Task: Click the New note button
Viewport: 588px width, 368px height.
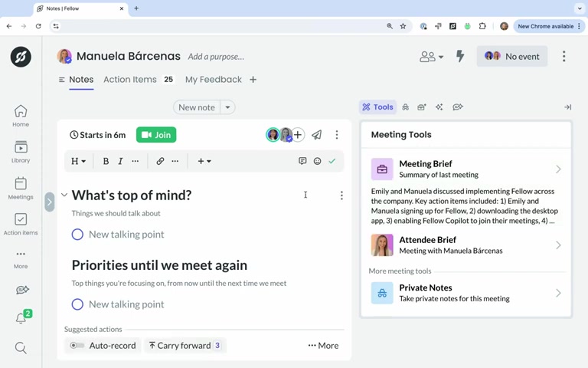Action: coord(197,107)
